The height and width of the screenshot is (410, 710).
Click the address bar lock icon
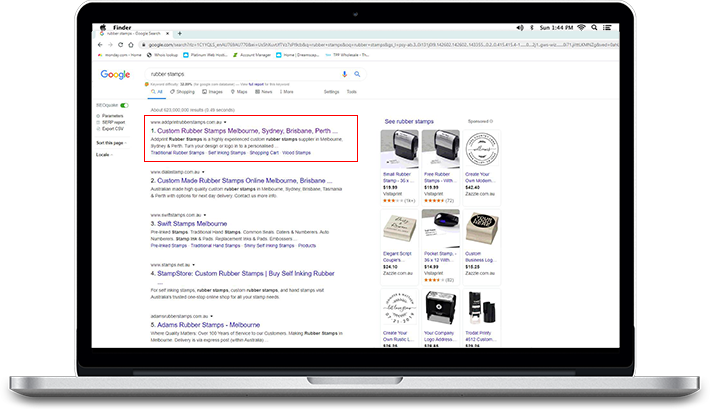[x=144, y=45]
